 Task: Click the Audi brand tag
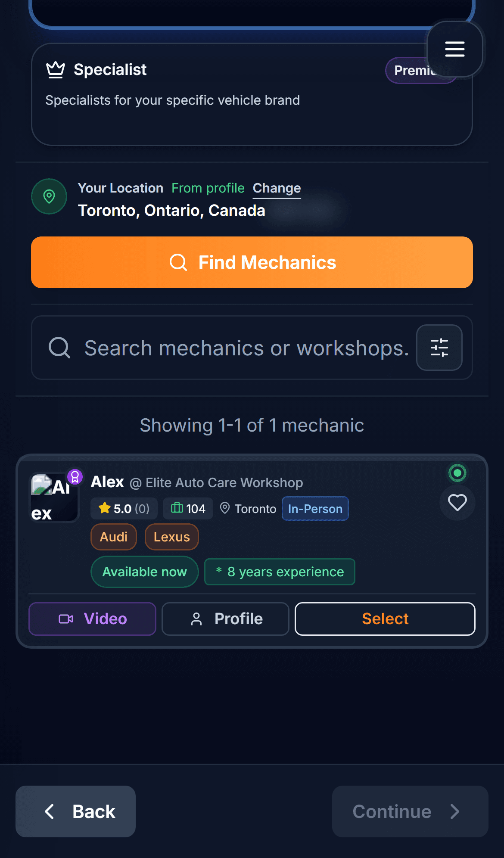(x=113, y=537)
